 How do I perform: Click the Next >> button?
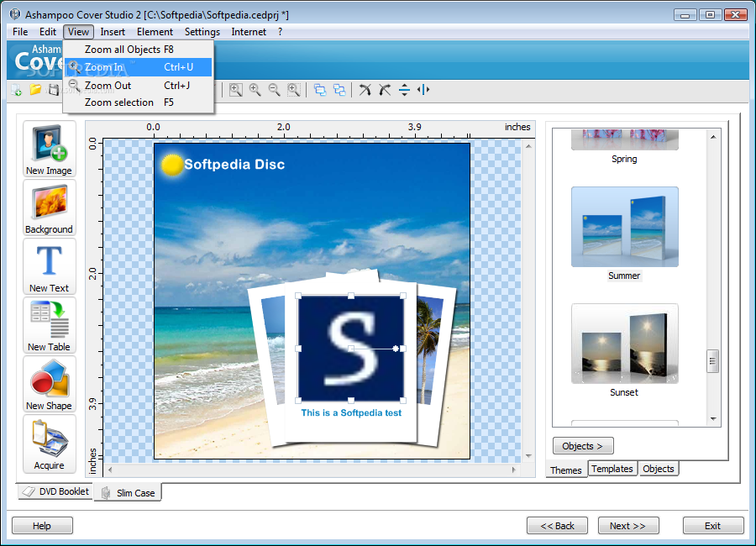tap(628, 526)
